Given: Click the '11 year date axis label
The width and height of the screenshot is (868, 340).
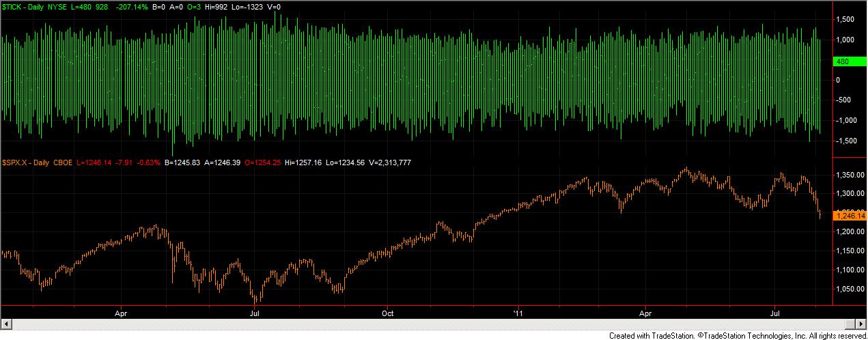Looking at the screenshot, I should click(x=518, y=313).
